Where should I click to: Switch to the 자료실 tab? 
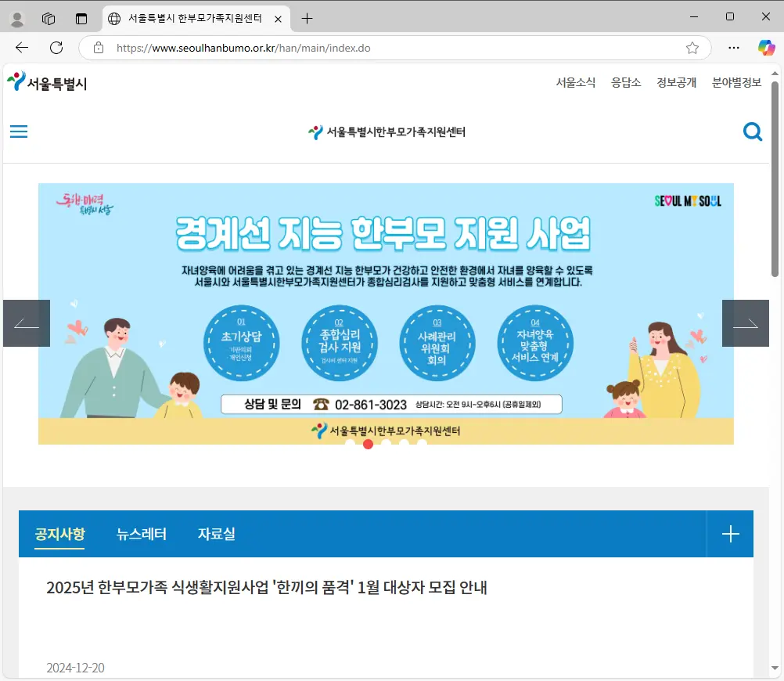pyautogui.click(x=216, y=534)
